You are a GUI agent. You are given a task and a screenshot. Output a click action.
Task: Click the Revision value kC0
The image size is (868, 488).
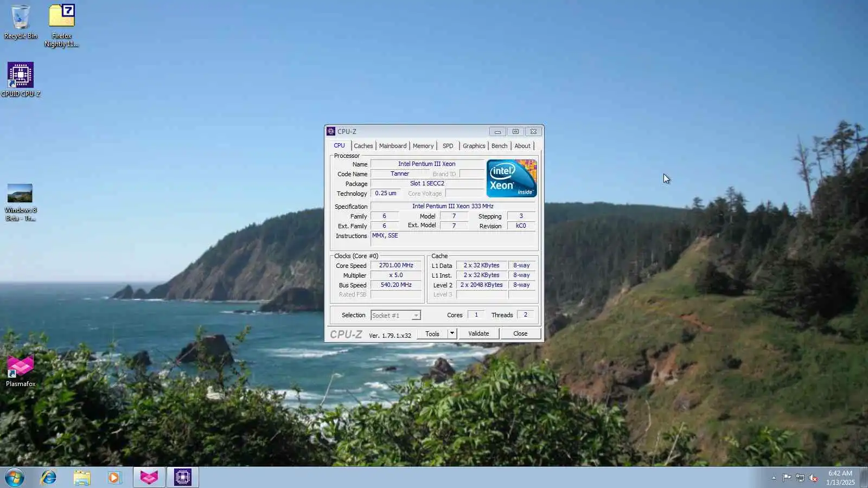521,226
